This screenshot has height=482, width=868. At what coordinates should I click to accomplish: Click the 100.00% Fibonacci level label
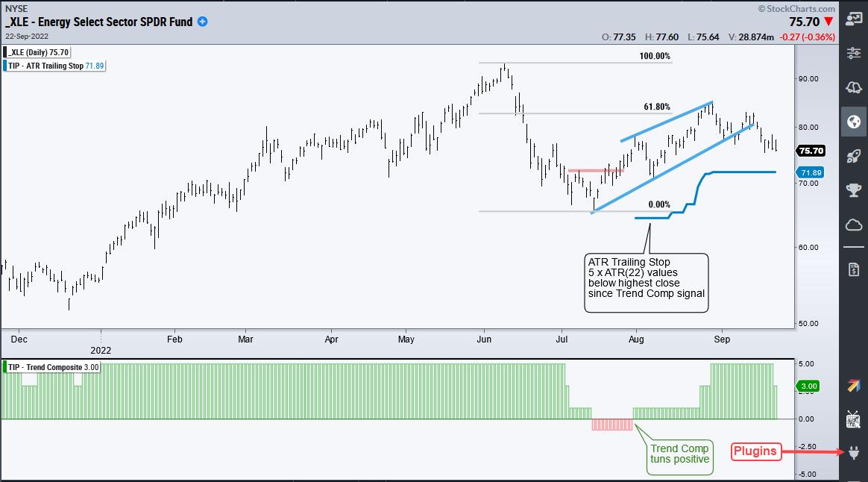654,56
